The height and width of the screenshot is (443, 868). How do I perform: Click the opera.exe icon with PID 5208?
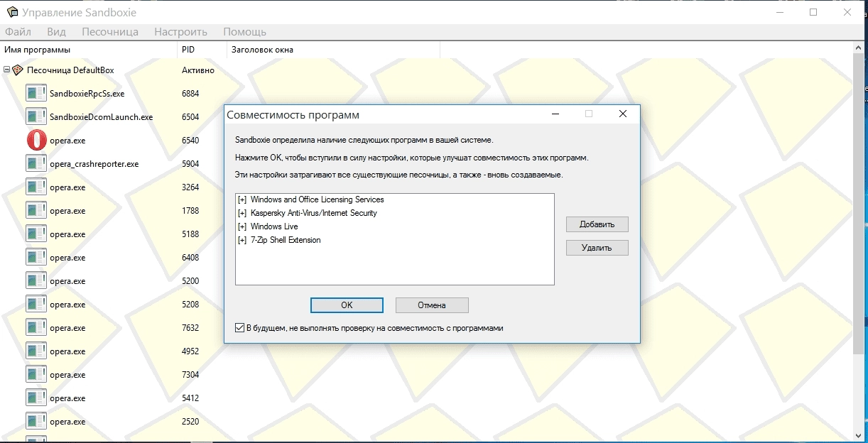point(36,304)
